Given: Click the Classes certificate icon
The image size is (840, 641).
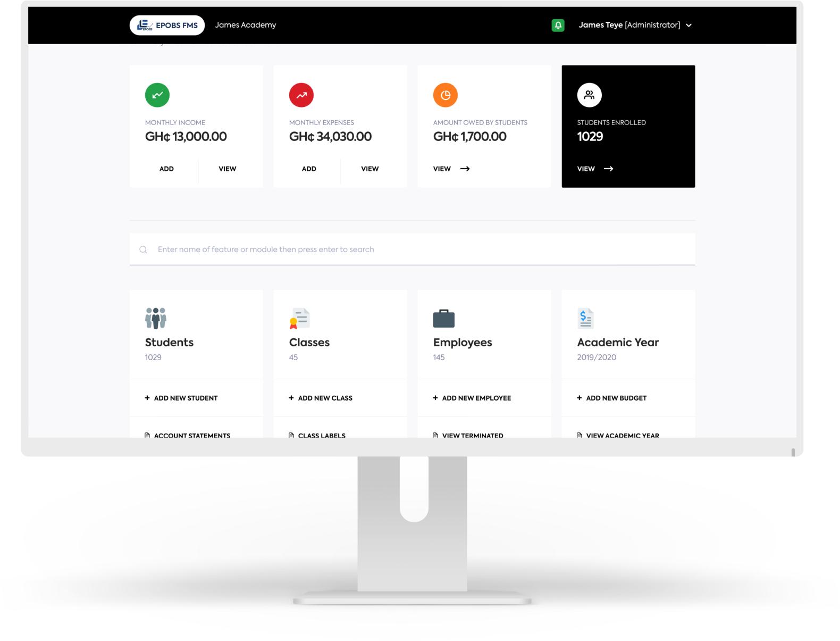Looking at the screenshot, I should [300, 318].
